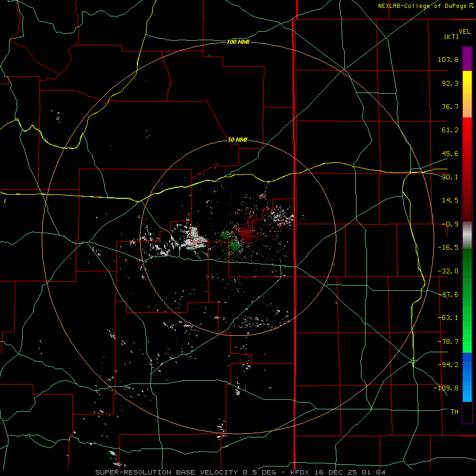
Task: Click the [KT] units label
Action: pyautogui.click(x=452, y=36)
